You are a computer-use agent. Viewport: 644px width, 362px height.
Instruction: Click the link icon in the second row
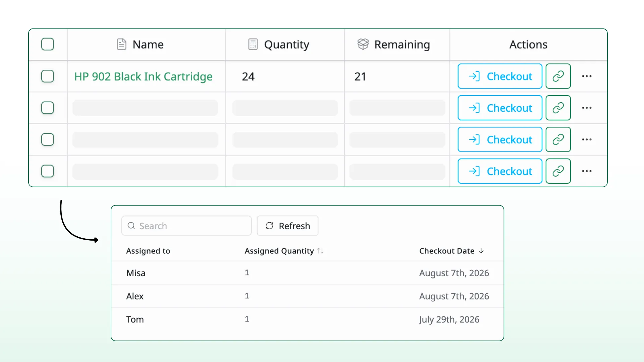558,108
